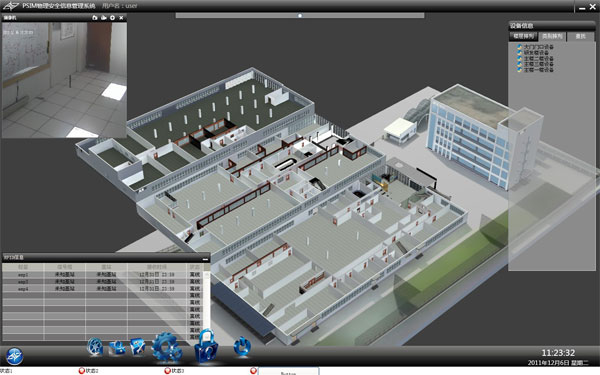Click the blue power button icon

[x=242, y=347]
